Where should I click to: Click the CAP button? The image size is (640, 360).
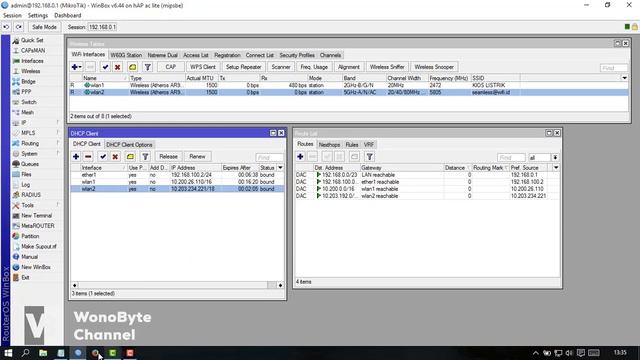tap(171, 67)
